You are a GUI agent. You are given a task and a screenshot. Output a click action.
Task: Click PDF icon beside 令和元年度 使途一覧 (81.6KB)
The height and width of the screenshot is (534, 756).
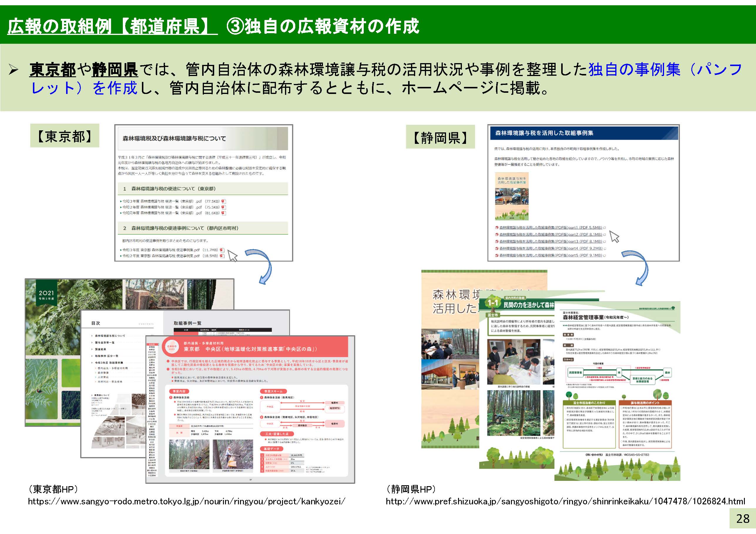pos(224,213)
